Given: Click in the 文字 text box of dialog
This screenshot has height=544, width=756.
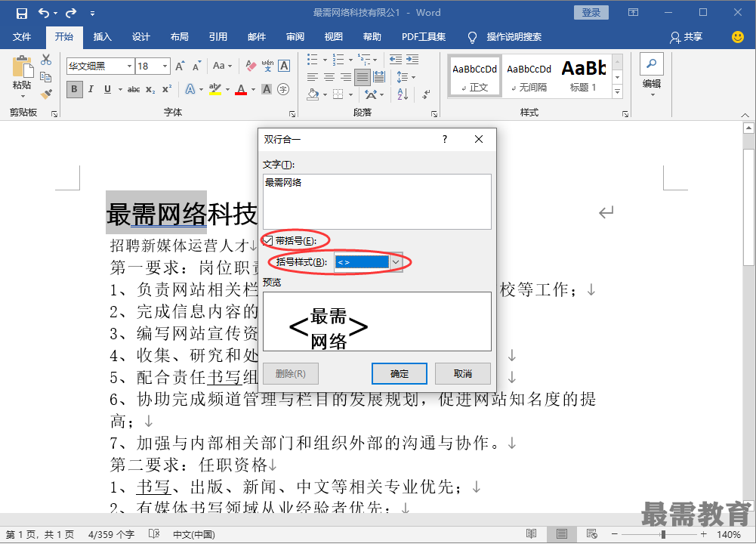Looking at the screenshot, I should click(377, 202).
